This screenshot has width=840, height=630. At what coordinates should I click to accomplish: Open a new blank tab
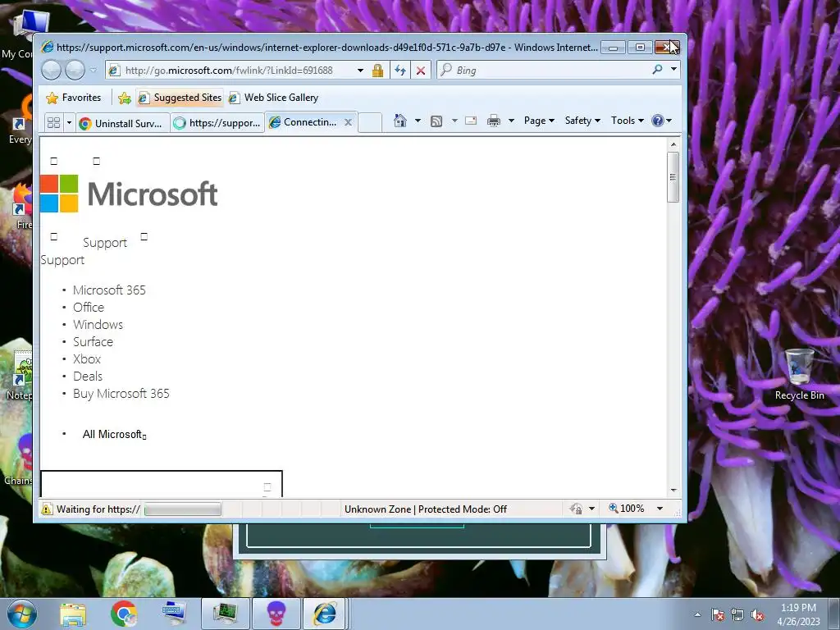pyautogui.click(x=370, y=122)
